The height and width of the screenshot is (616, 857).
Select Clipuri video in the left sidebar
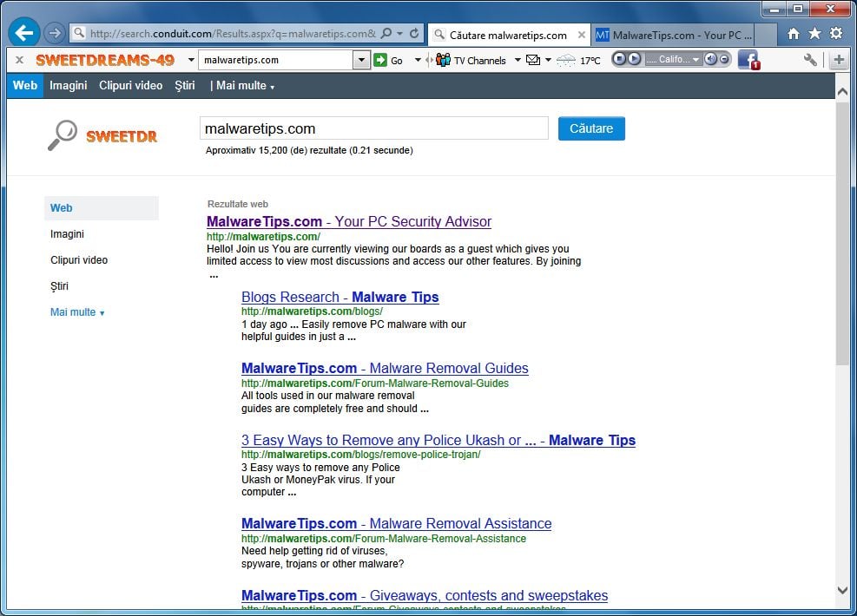click(79, 260)
